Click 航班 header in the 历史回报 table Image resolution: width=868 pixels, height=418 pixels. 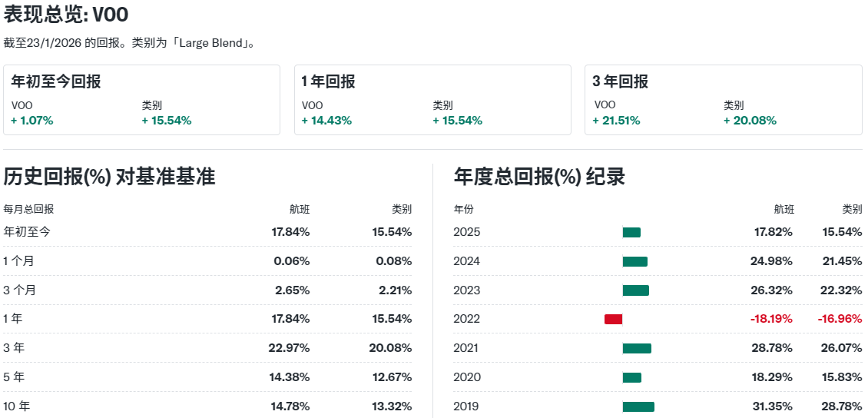tap(300, 209)
